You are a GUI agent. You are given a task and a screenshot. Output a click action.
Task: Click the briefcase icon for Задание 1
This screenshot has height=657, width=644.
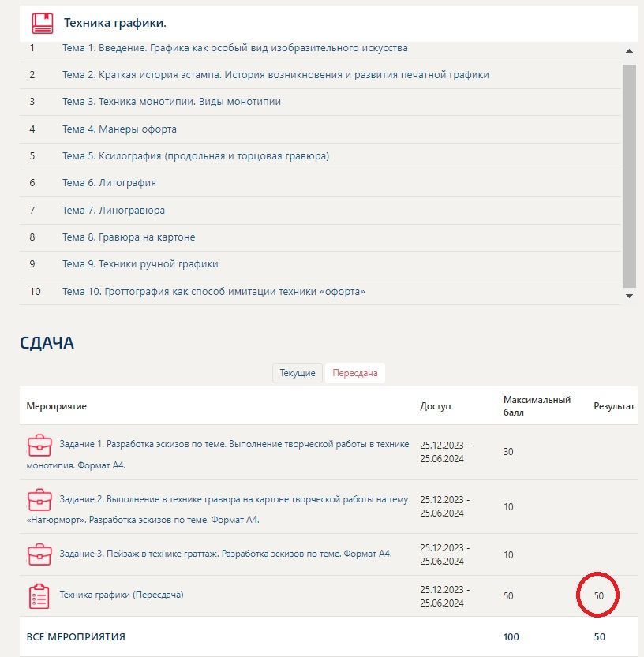point(39,446)
